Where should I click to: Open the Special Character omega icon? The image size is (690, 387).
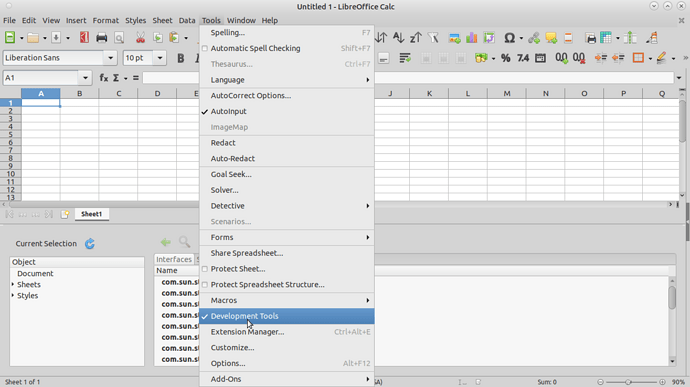tap(510, 38)
